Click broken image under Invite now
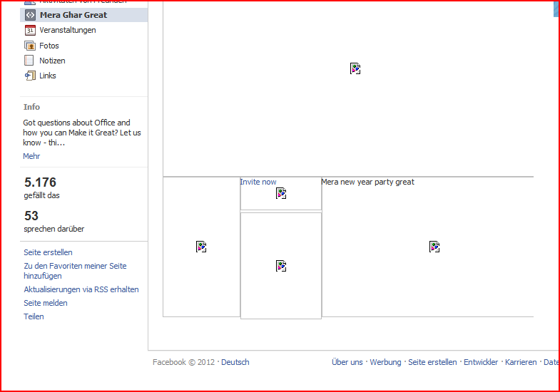560x392 pixels. [281, 193]
